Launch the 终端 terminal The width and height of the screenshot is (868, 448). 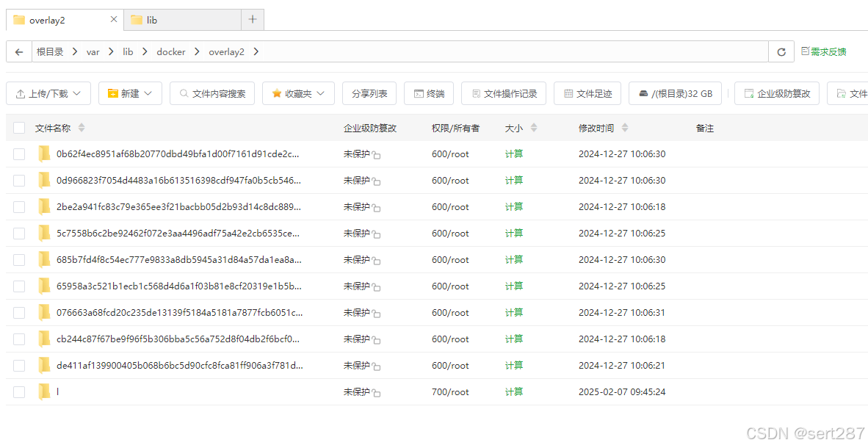[x=429, y=93]
